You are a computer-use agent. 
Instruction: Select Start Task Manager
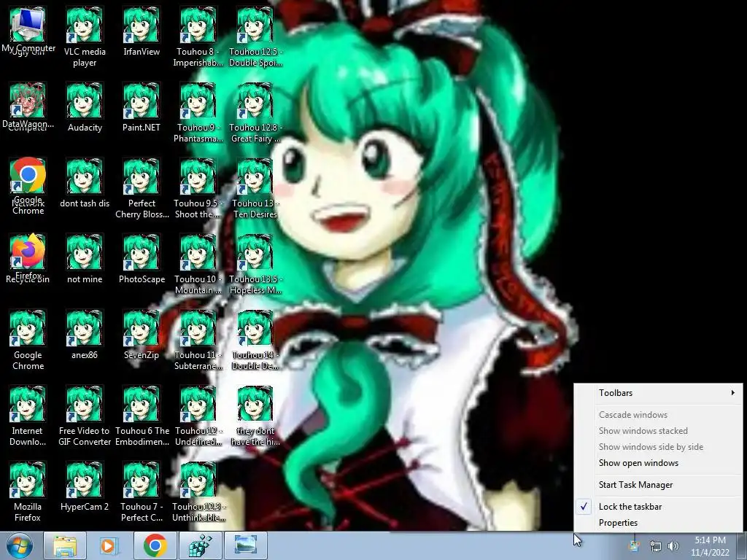[x=659, y=485]
